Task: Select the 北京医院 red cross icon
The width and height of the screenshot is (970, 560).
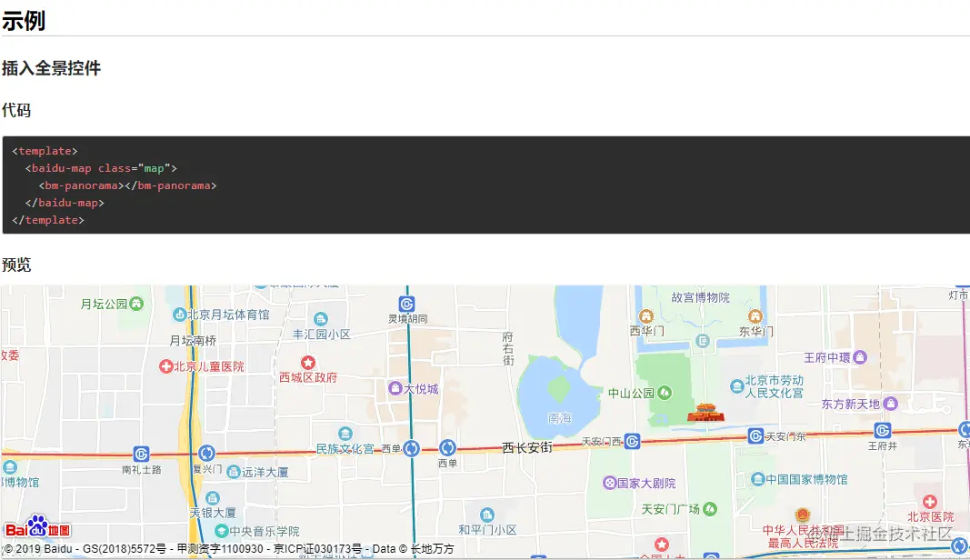Action: point(930,502)
